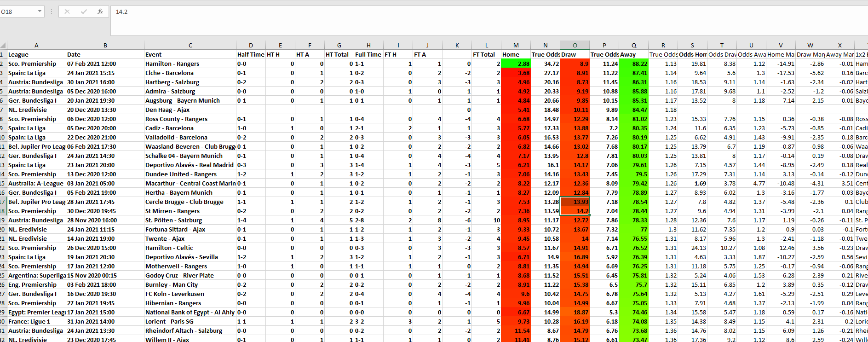Click the FT Total header cell

(486, 54)
